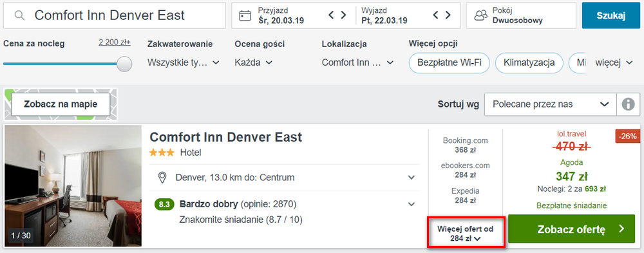Click the price slider handle
The height and width of the screenshot is (253, 644).
pyautogui.click(x=124, y=64)
